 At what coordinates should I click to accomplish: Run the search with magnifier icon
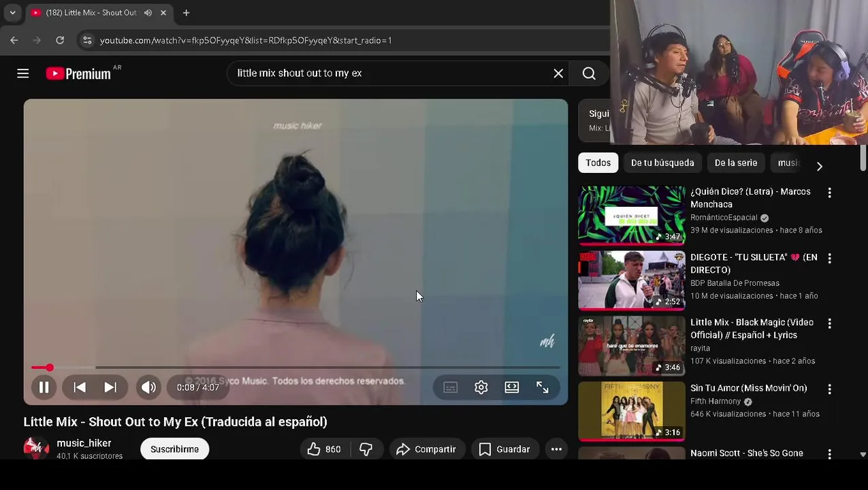click(x=589, y=73)
